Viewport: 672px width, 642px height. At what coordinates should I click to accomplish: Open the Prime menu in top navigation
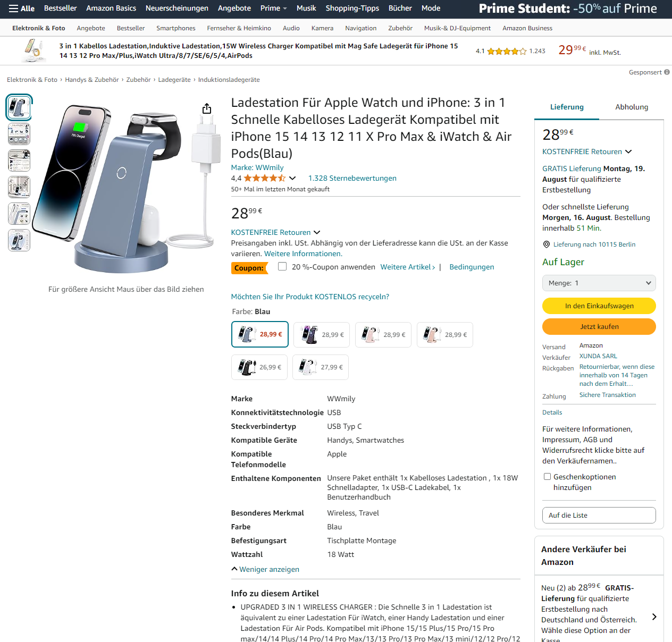tap(273, 9)
